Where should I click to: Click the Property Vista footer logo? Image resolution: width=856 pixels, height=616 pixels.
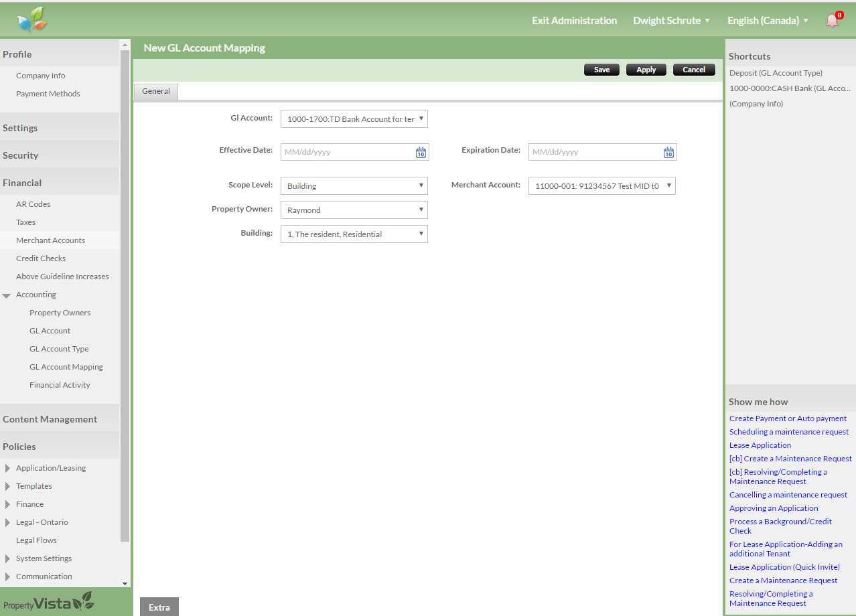click(48, 603)
